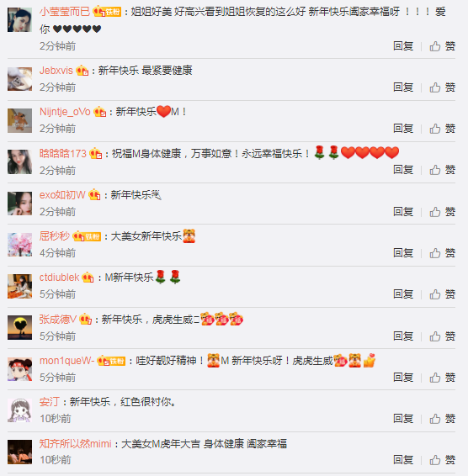Reply to 知齐所以然mimi's comment
This screenshot has width=468, height=476.
point(403,460)
